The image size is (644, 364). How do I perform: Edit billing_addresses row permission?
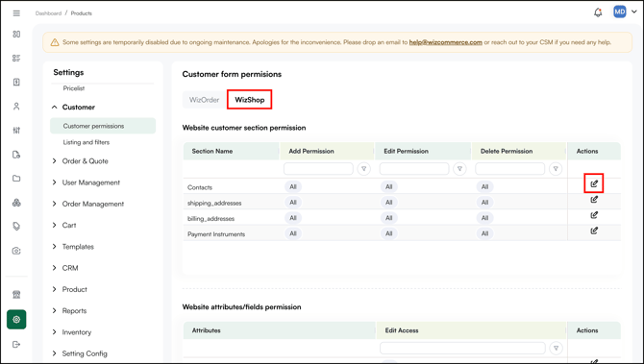pyautogui.click(x=594, y=215)
